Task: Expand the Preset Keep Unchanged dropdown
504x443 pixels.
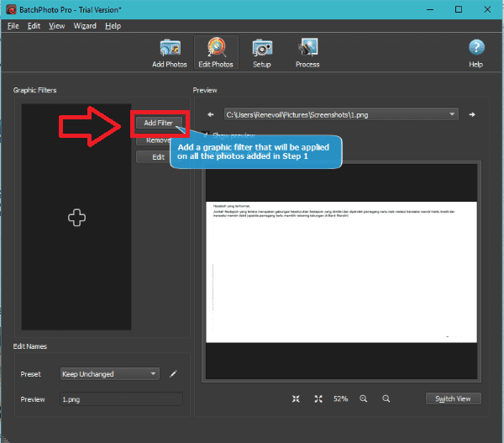Action: click(x=110, y=374)
